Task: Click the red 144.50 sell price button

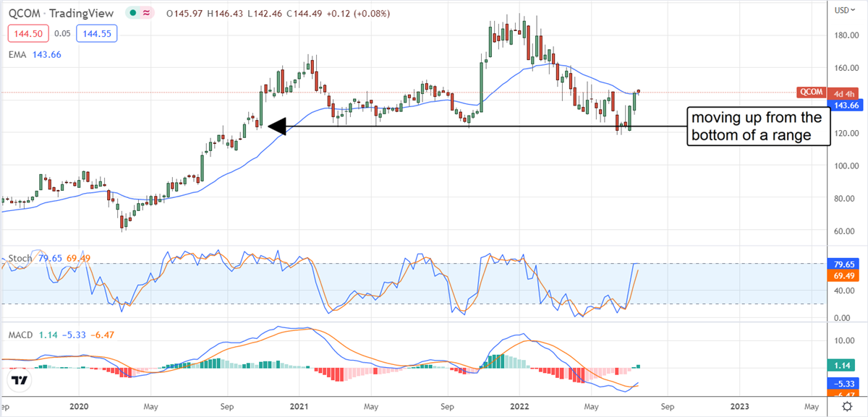Action: pyautogui.click(x=25, y=33)
